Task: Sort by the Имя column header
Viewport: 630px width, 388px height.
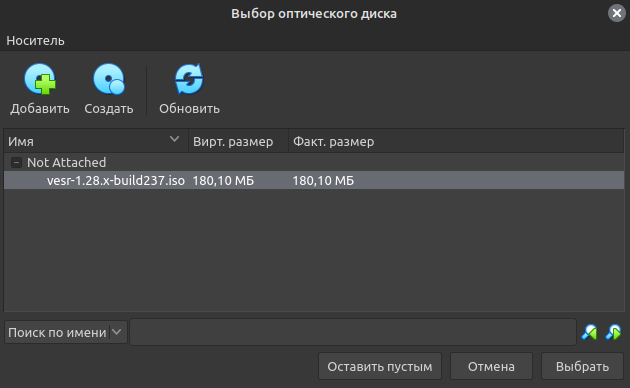Action: 96,141
